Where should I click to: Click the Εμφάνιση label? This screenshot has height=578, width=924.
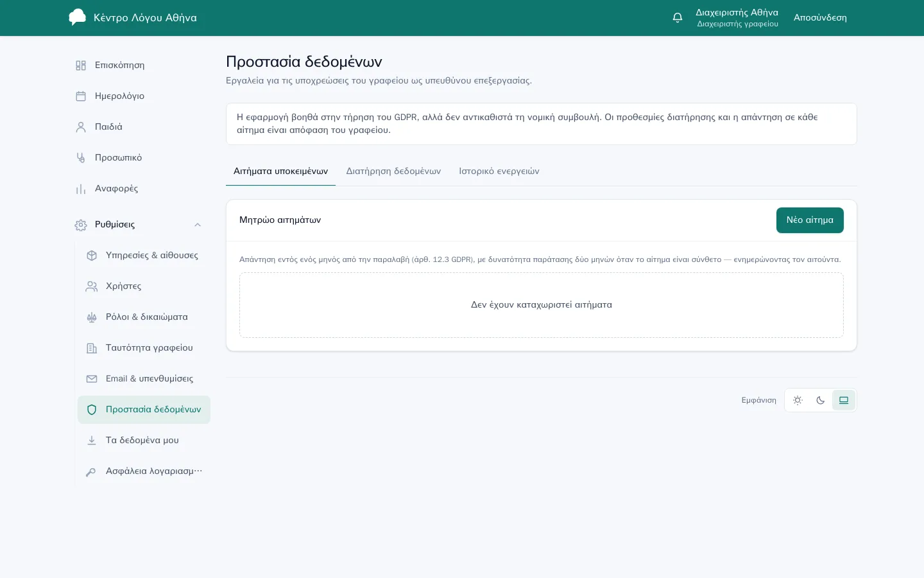coord(758,400)
